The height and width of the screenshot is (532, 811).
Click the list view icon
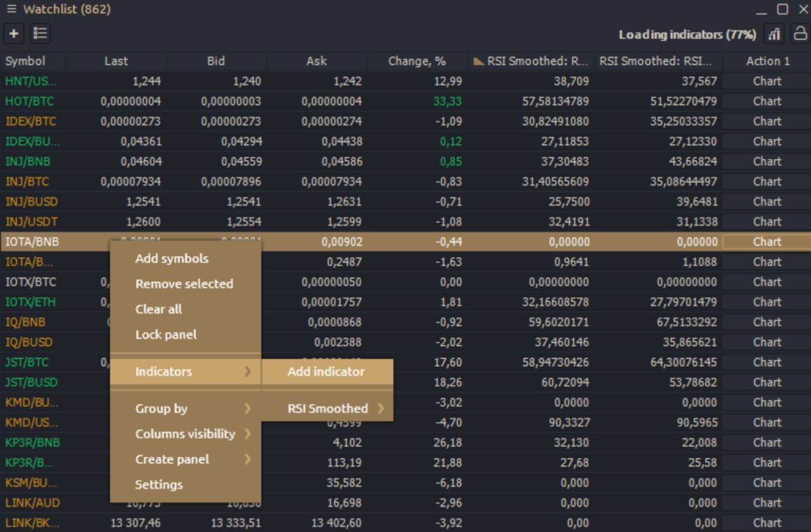(40, 34)
